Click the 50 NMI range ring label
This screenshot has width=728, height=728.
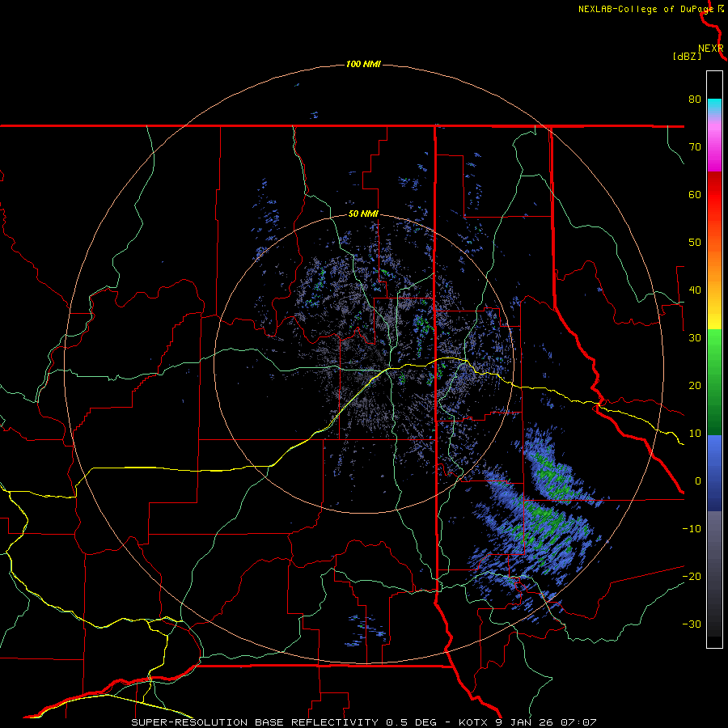click(x=363, y=214)
